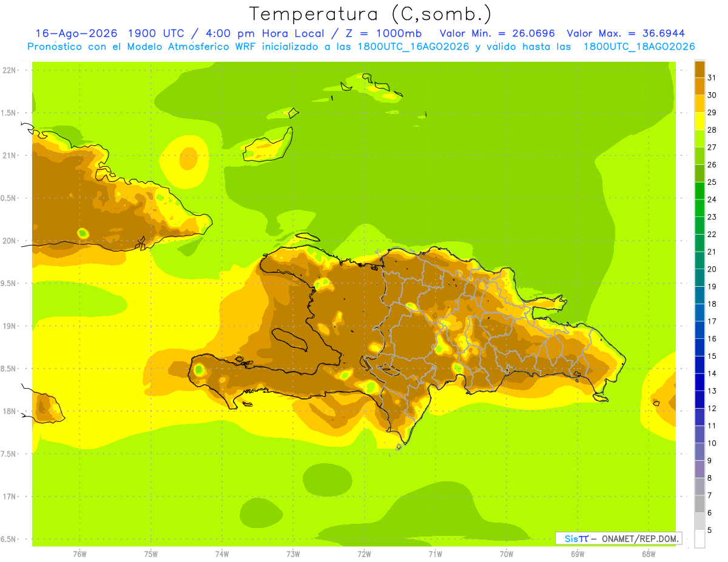Click the '20N' latitude label
This screenshot has height=562, width=728.
(x=10, y=241)
